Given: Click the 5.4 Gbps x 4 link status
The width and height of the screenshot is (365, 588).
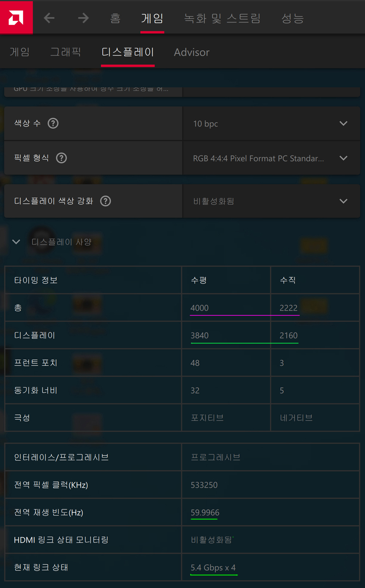Looking at the screenshot, I should pyautogui.click(x=214, y=567).
